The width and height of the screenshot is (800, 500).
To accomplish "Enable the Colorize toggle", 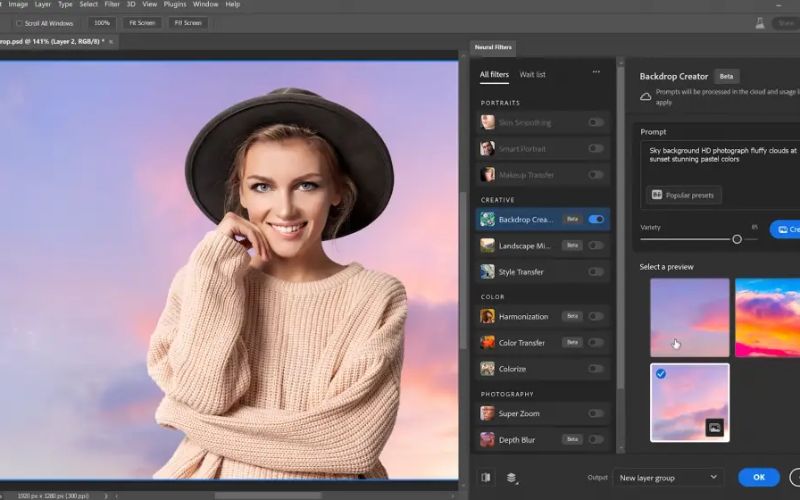I will point(595,368).
